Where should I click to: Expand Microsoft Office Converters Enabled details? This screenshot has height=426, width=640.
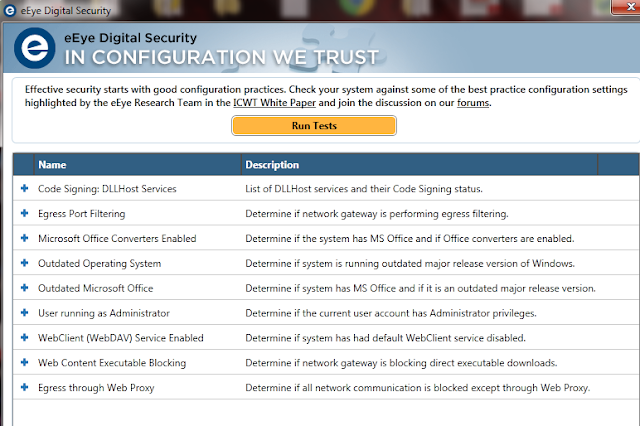click(x=24, y=238)
